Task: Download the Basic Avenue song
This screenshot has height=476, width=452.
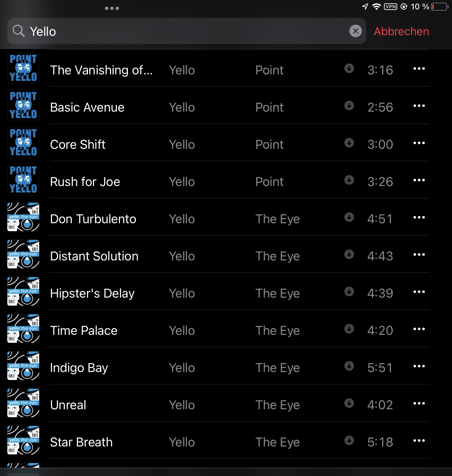Action: point(349,105)
